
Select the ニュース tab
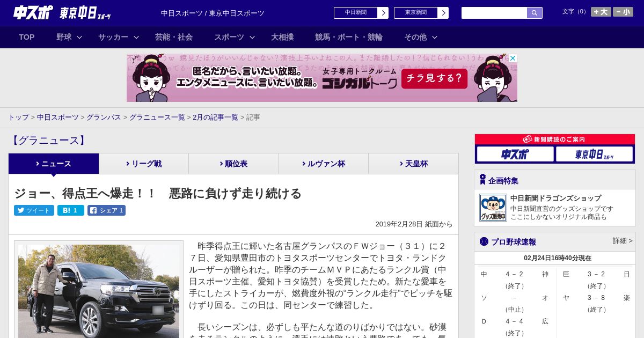coord(54,164)
